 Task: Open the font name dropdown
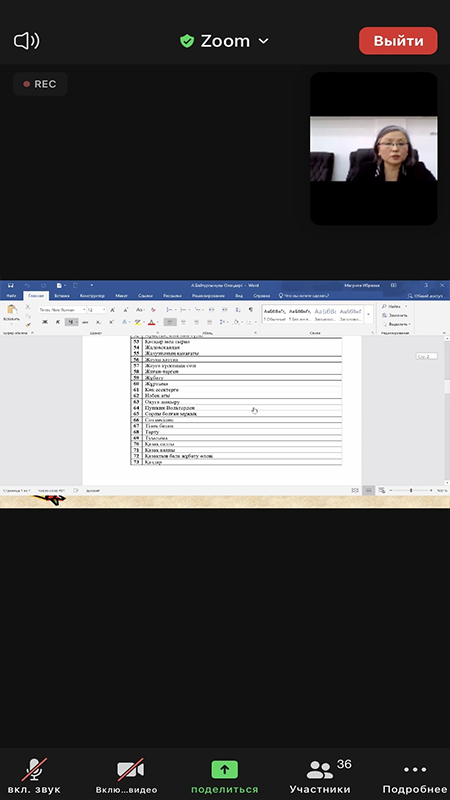point(62,310)
